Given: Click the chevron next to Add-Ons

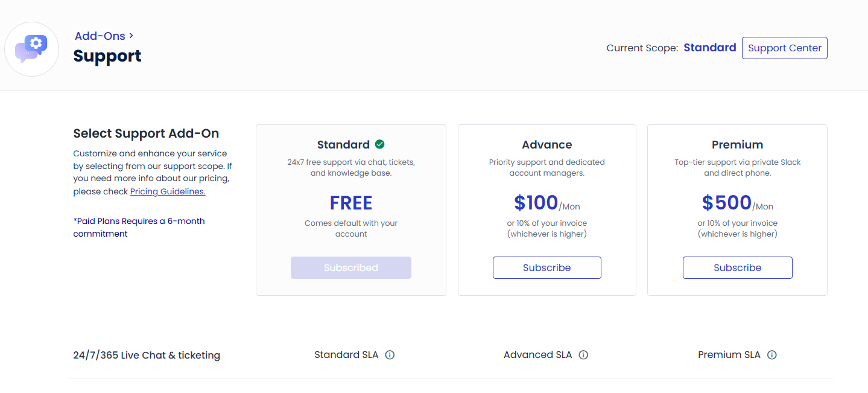Looking at the screenshot, I should [x=131, y=36].
